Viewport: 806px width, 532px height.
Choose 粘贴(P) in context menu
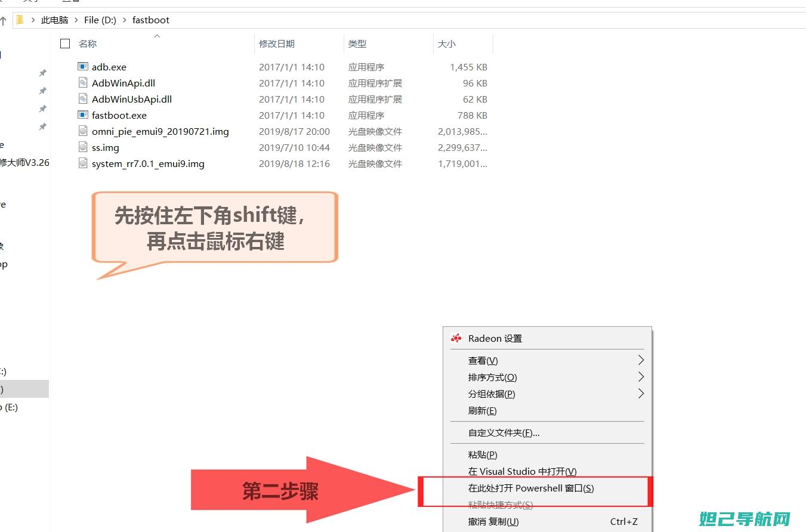click(483, 454)
